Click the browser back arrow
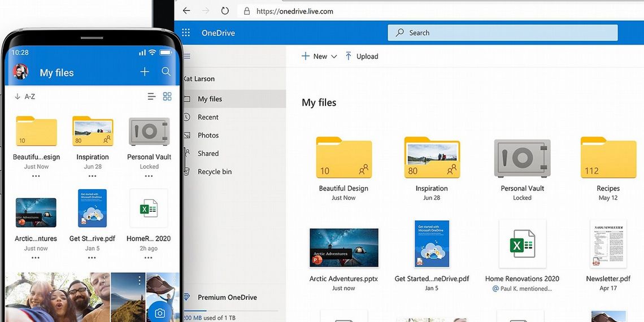644x322 pixels. pos(186,11)
